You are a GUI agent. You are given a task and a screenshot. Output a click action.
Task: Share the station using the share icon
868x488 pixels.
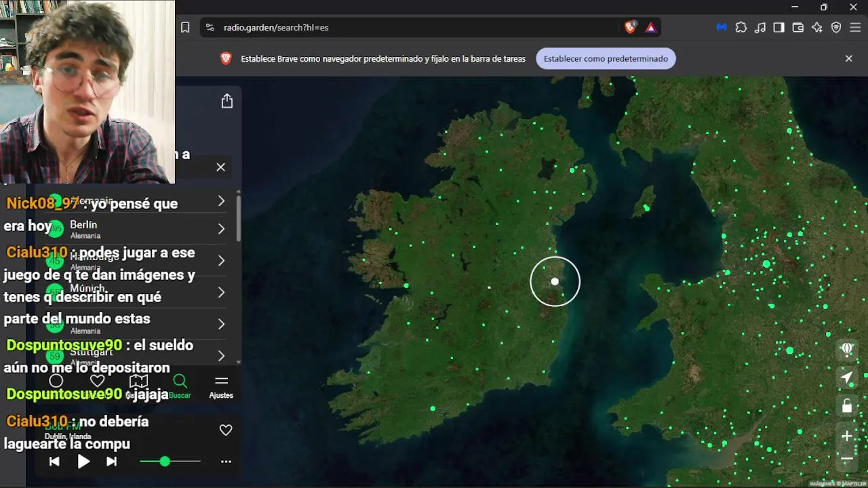click(227, 101)
